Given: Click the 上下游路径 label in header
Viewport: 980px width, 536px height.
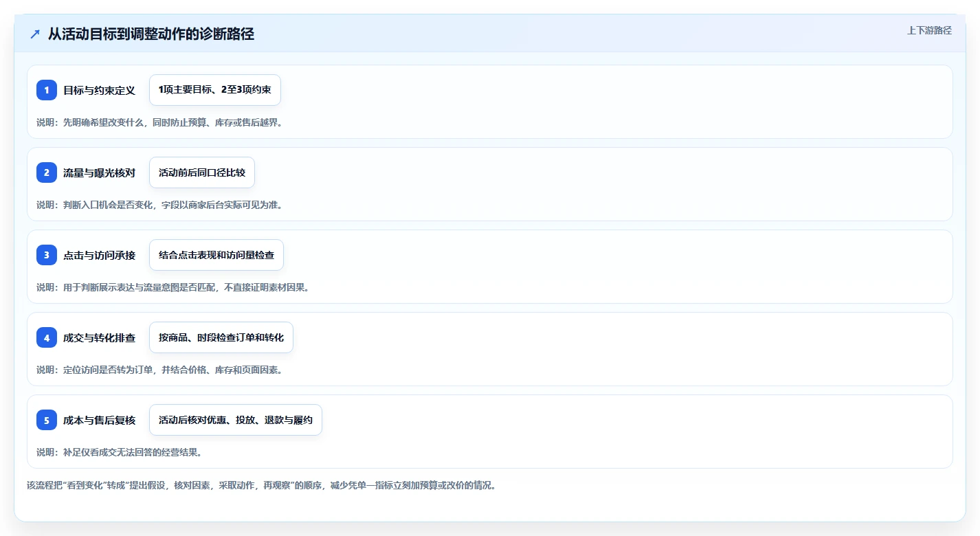Looking at the screenshot, I should coord(929,30).
